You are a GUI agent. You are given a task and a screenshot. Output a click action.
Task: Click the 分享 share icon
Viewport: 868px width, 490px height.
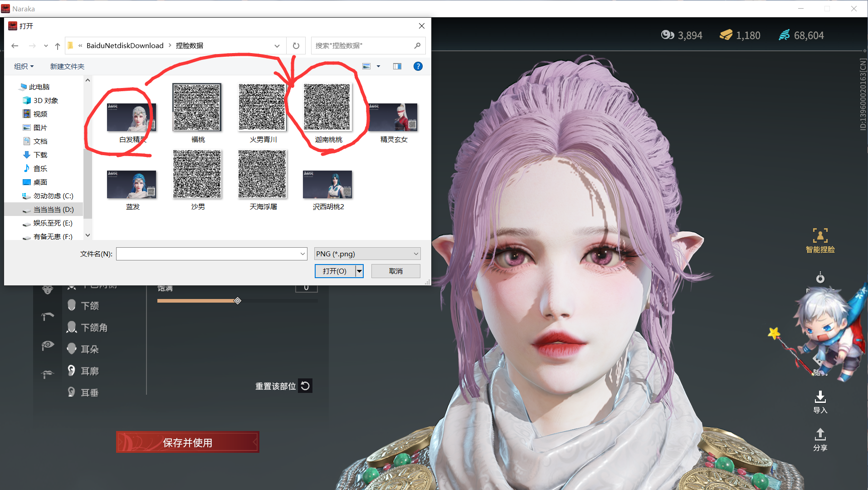820,440
